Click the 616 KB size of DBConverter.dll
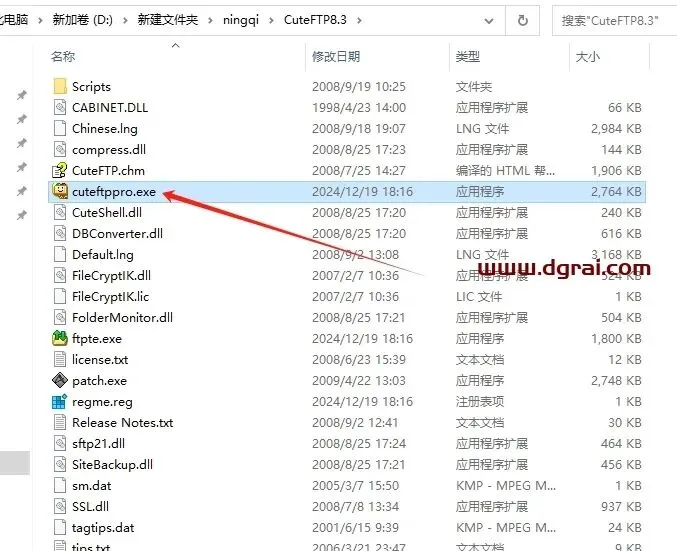This screenshot has height=551, width=677. [621, 234]
